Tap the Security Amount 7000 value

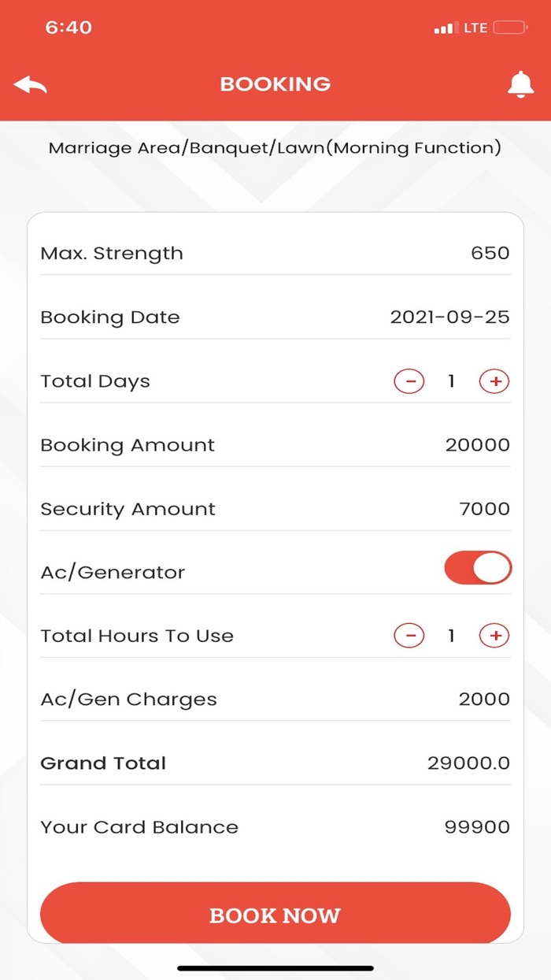point(484,509)
